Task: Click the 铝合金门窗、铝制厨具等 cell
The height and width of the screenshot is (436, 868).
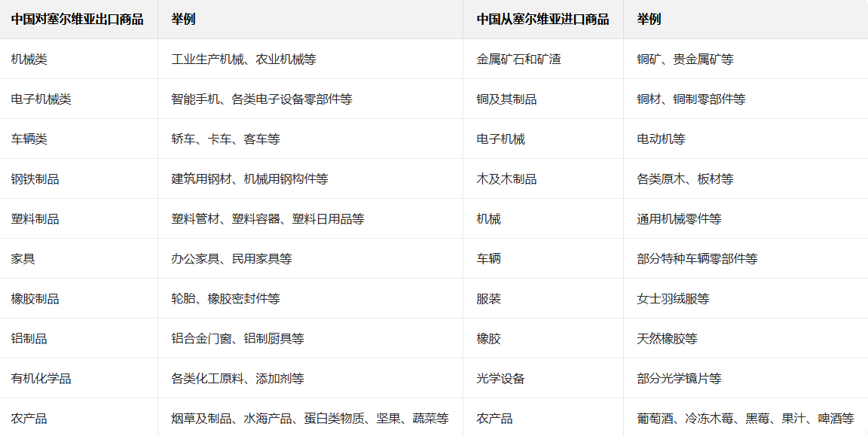Action: tap(237, 338)
